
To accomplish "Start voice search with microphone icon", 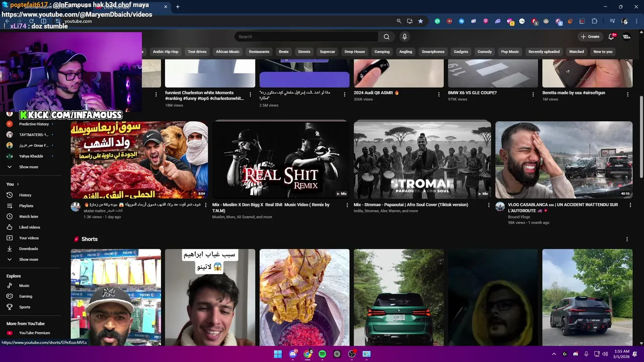I will pyautogui.click(x=405, y=37).
